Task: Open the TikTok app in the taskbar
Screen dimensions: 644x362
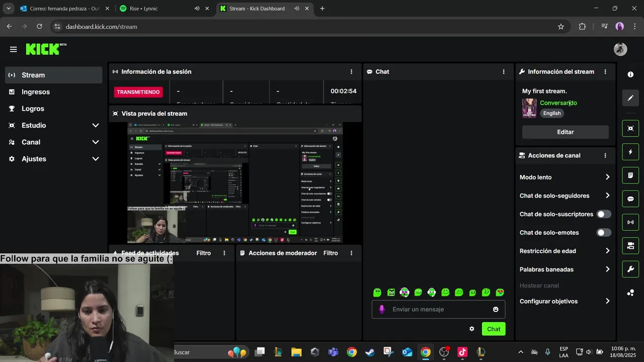Action: [x=462, y=352]
